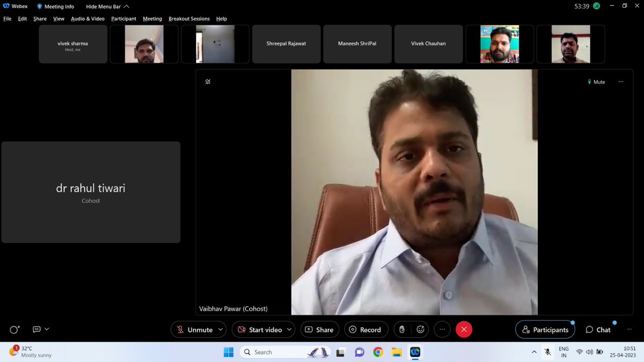
Task: Select vivek sharma host tile
Action: point(73,44)
